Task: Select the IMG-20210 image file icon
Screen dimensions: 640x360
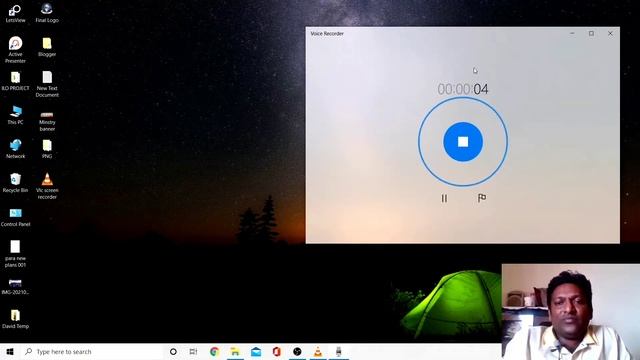Action: coord(16,287)
